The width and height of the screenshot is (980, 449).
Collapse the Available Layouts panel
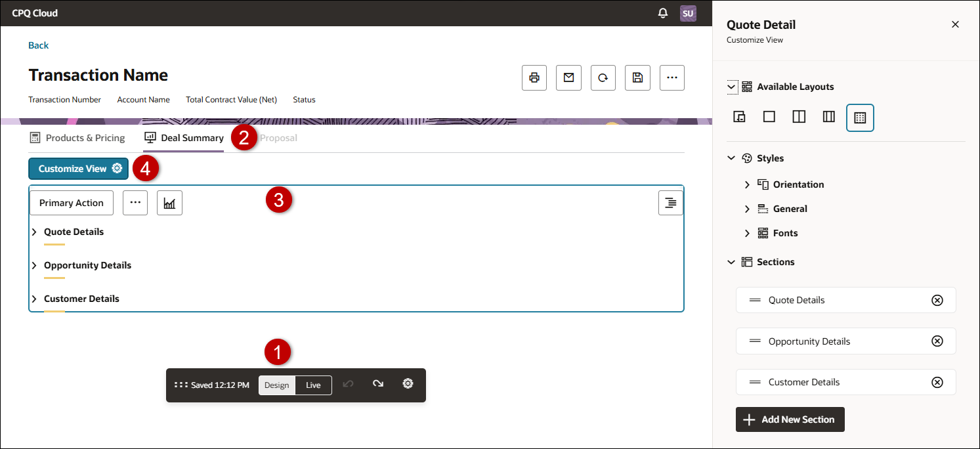[731, 86]
